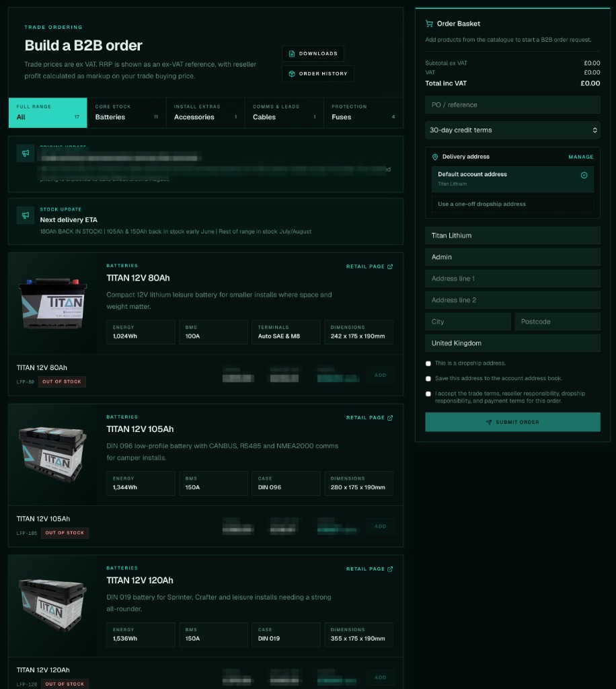
Task: Click the shopping cart icon in Order Basket
Action: coord(429,24)
